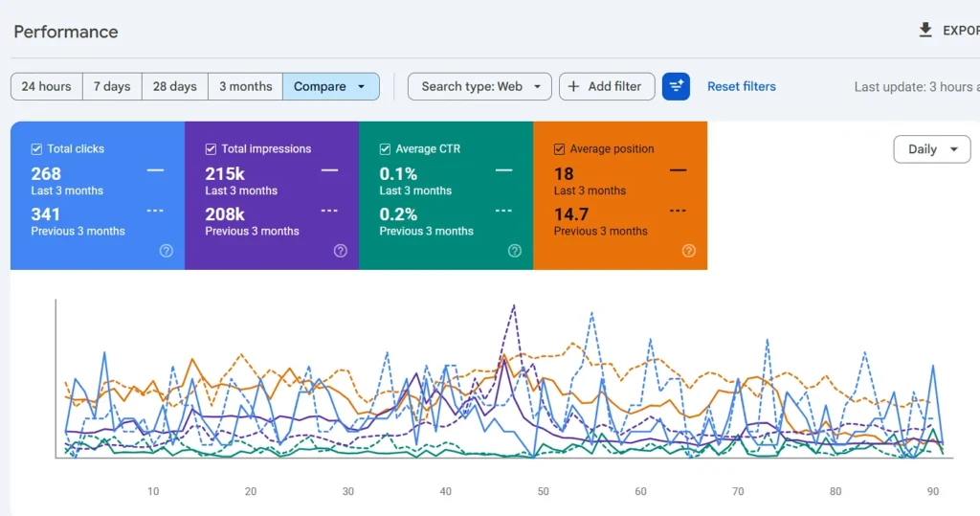Uncheck the Total clicks checkbox
Screen dimensions: 980x516
pos(36,148)
